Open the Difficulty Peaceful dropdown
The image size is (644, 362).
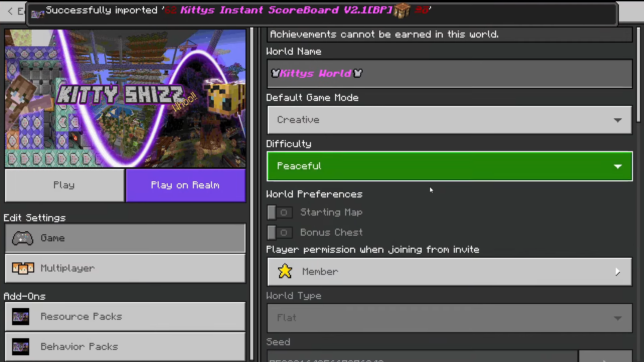pos(449,166)
